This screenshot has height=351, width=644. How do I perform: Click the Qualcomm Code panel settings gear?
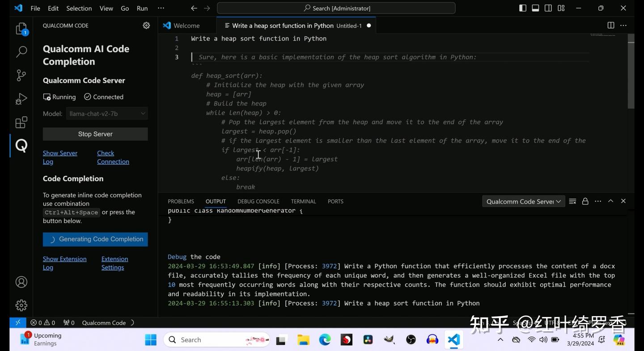pyautogui.click(x=146, y=25)
